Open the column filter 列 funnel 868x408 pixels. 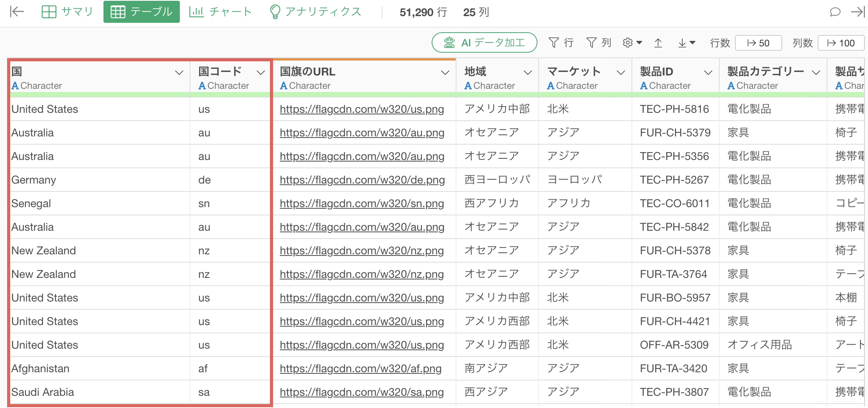coord(598,42)
